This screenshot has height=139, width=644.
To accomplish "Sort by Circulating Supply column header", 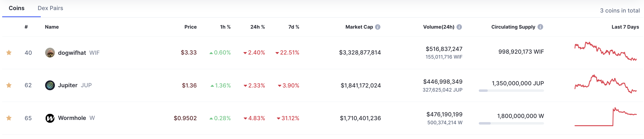I will (513, 27).
